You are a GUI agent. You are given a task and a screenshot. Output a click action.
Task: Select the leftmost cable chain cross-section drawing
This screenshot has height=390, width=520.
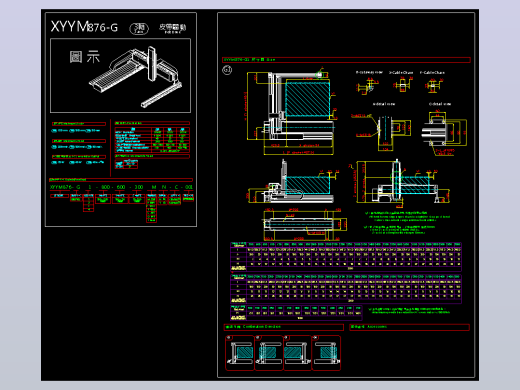click(x=368, y=86)
